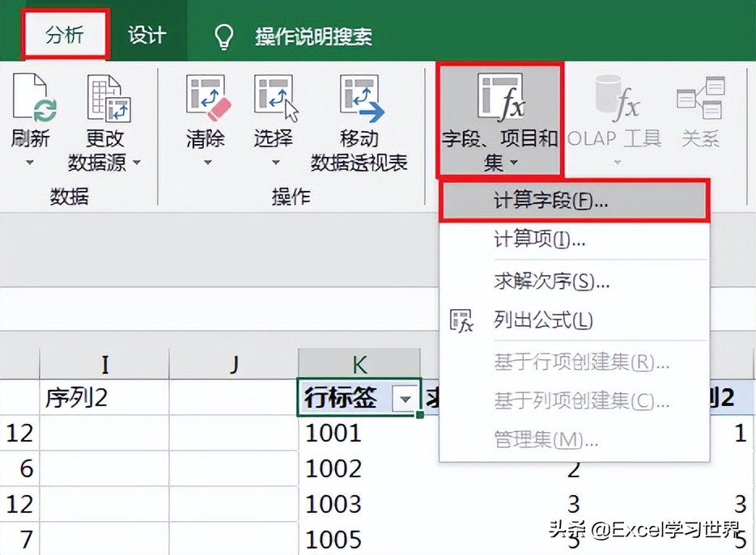
Task: Click 基于行项创建集(R)... entry
Action: pyautogui.click(x=574, y=362)
